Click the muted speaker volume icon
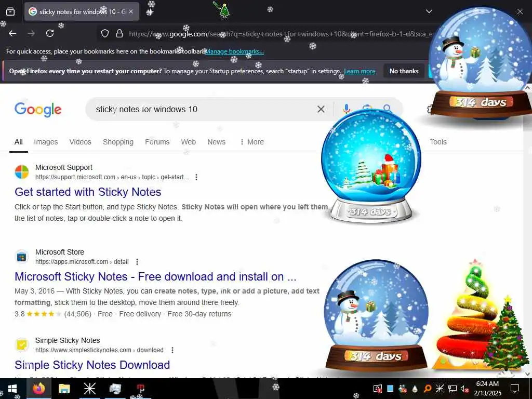532x399 pixels. pyautogui.click(x=465, y=389)
